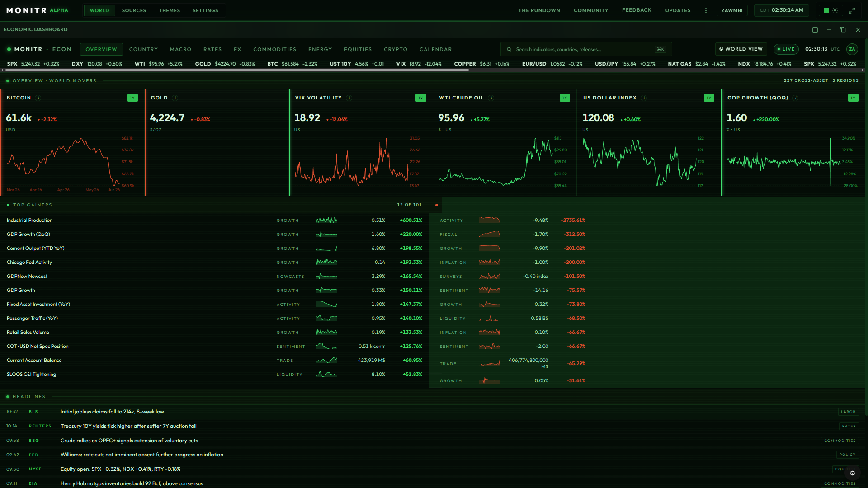Toggle split panel layout icon
This screenshot has width=868, height=488.
pyautogui.click(x=815, y=30)
